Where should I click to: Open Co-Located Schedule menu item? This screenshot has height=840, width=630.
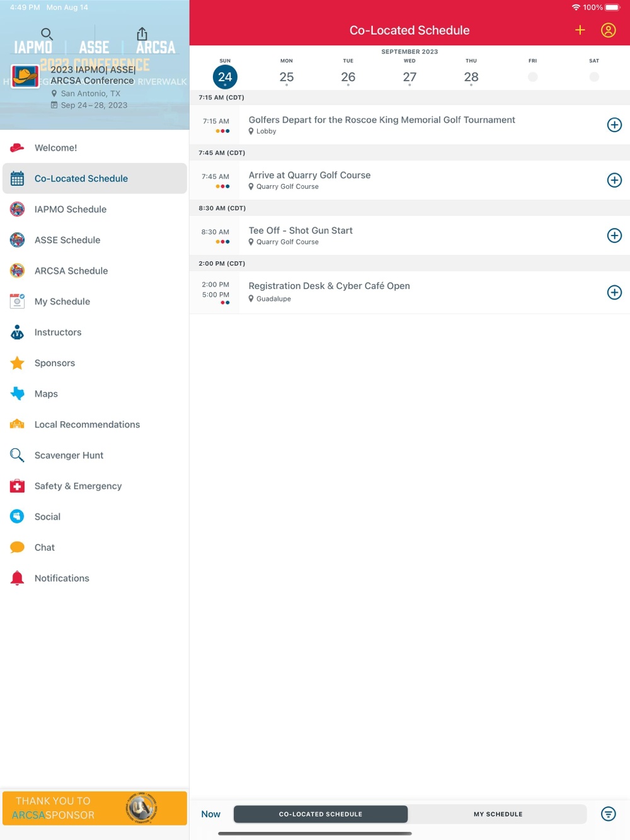[94, 178]
